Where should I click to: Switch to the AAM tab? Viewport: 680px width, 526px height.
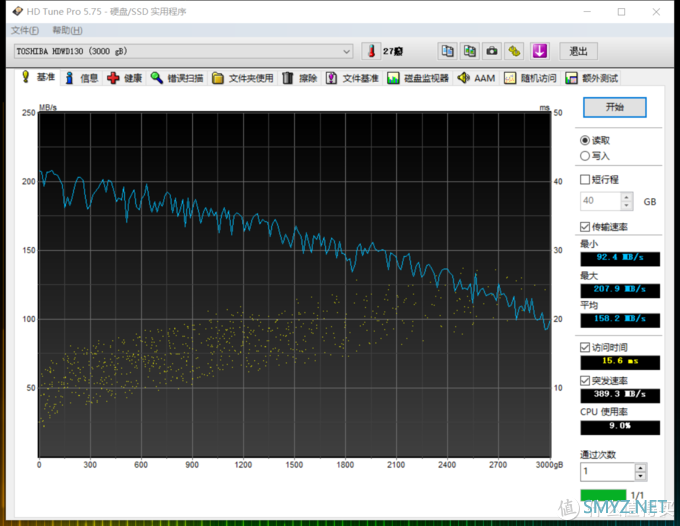(x=477, y=78)
